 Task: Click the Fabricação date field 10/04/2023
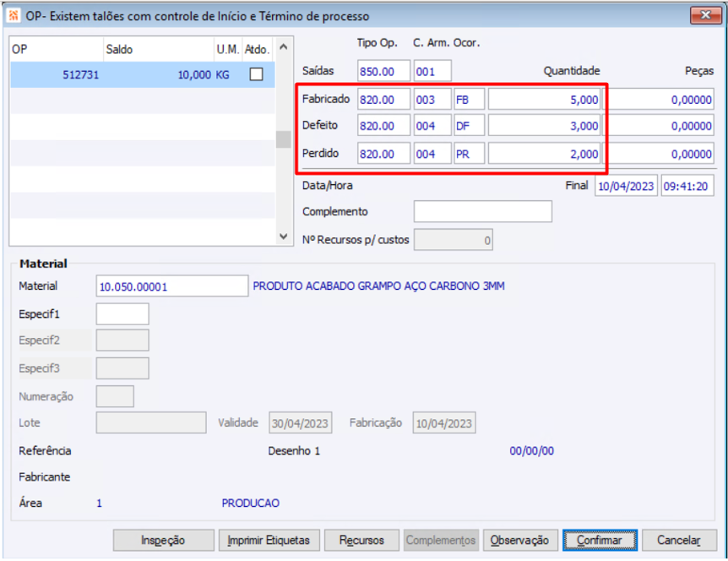pyautogui.click(x=444, y=422)
